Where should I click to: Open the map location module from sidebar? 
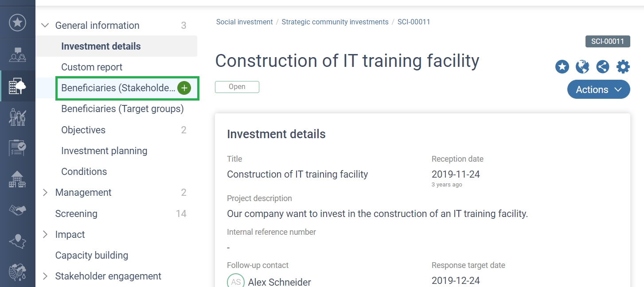(x=18, y=241)
